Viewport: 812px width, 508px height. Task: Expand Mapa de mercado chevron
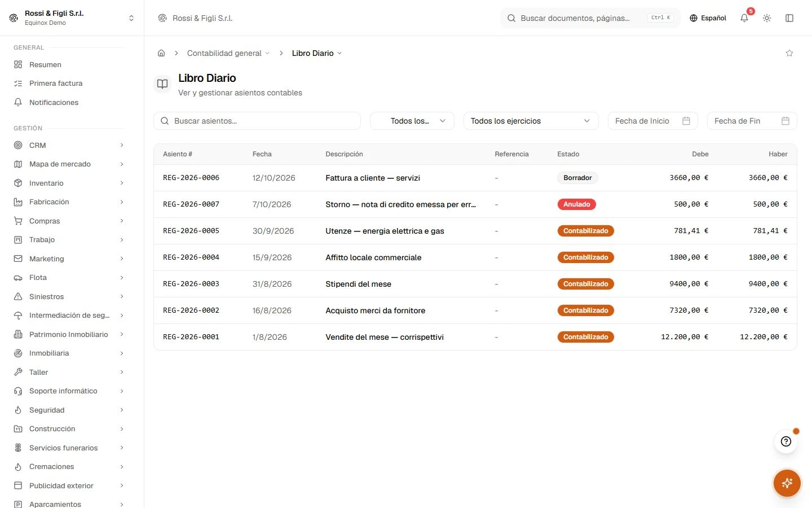tap(122, 164)
